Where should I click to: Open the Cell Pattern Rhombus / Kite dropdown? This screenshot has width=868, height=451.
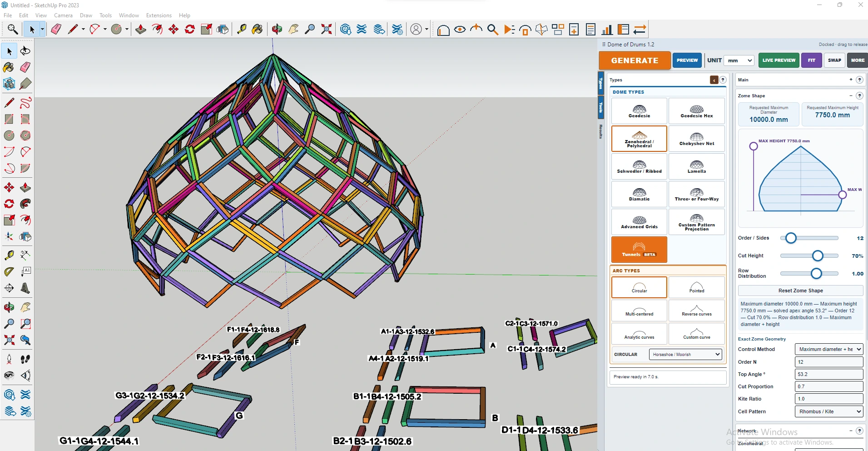pos(829,411)
